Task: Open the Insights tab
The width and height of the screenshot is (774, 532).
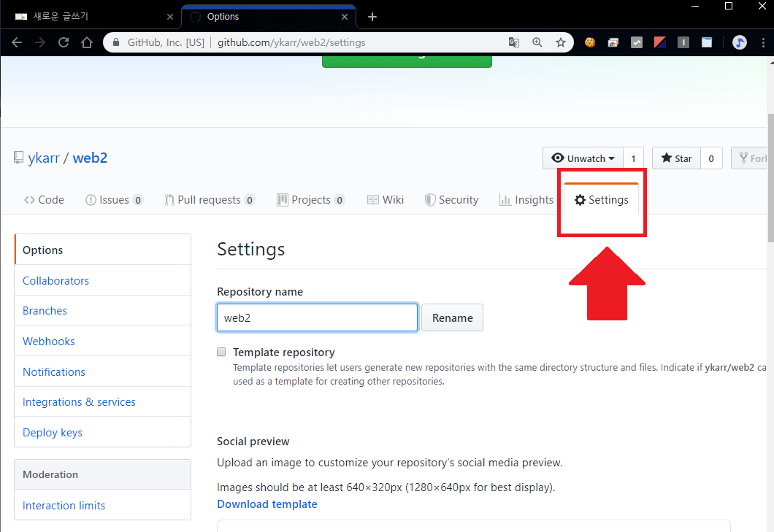Action: coord(526,200)
